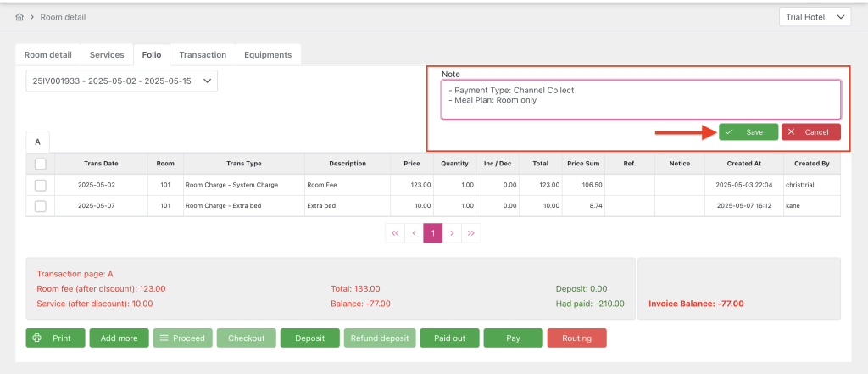This screenshot has width=868, height=374.
Task: Select transaction page A tab
Action: 37,141
